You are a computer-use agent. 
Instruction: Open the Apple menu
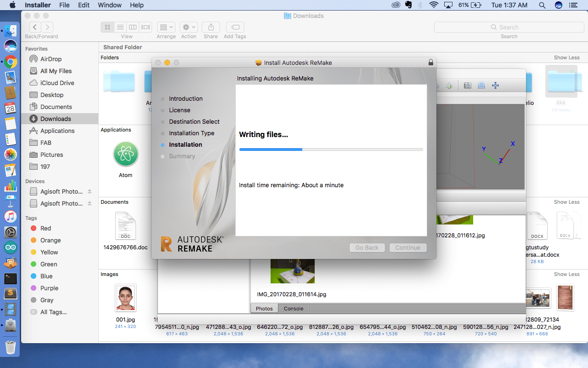click(x=12, y=5)
